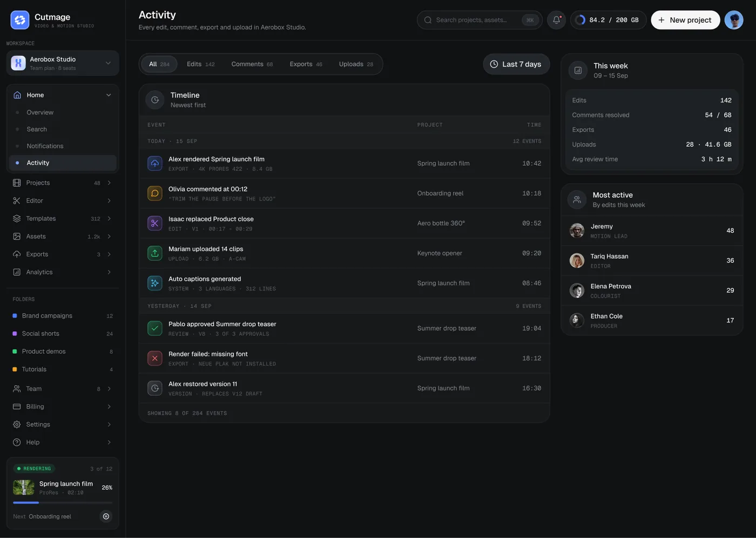Click the Most active people icon
This screenshot has height=538, width=756.
tap(577, 199)
